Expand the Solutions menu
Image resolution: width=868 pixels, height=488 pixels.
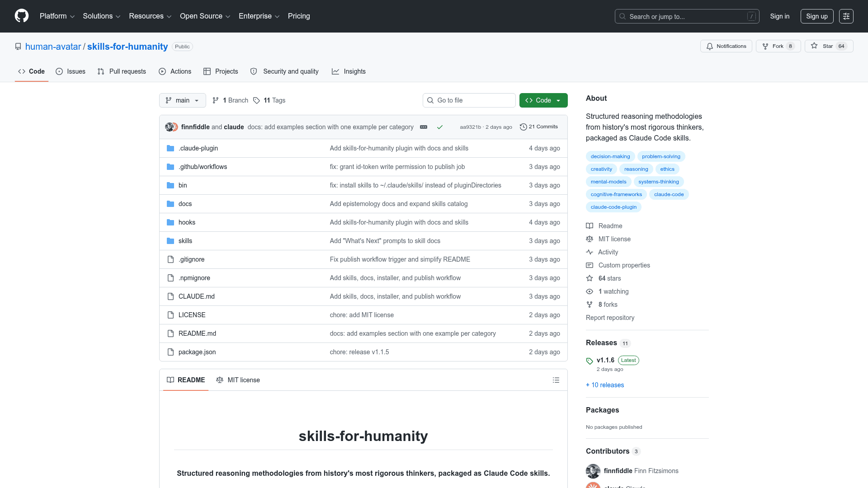[101, 16]
